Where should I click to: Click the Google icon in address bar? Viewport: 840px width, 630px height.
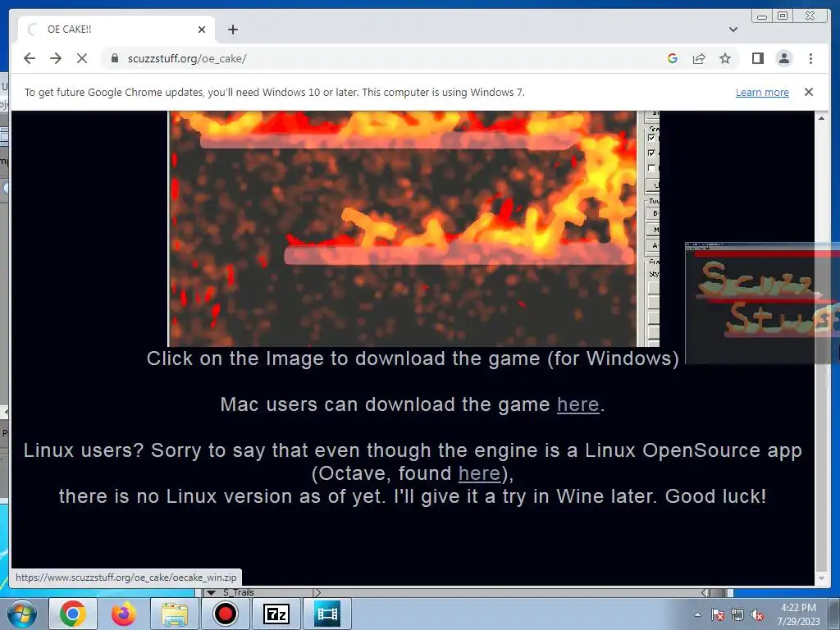[673, 58]
